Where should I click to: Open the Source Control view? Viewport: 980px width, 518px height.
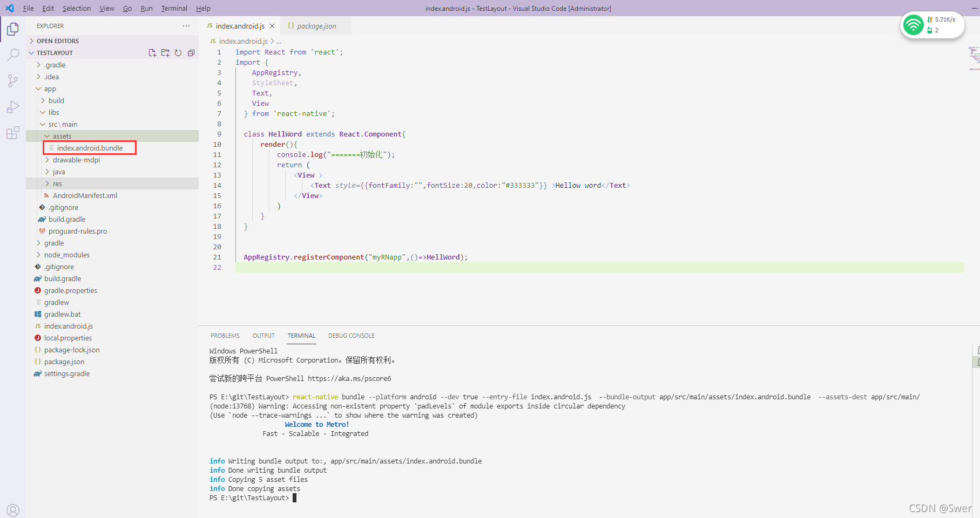coord(13,80)
